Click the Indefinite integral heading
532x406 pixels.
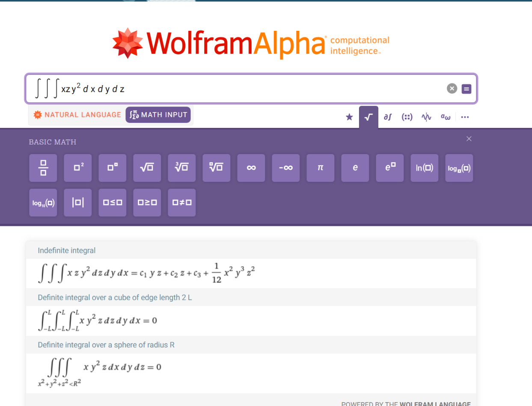[x=67, y=250]
